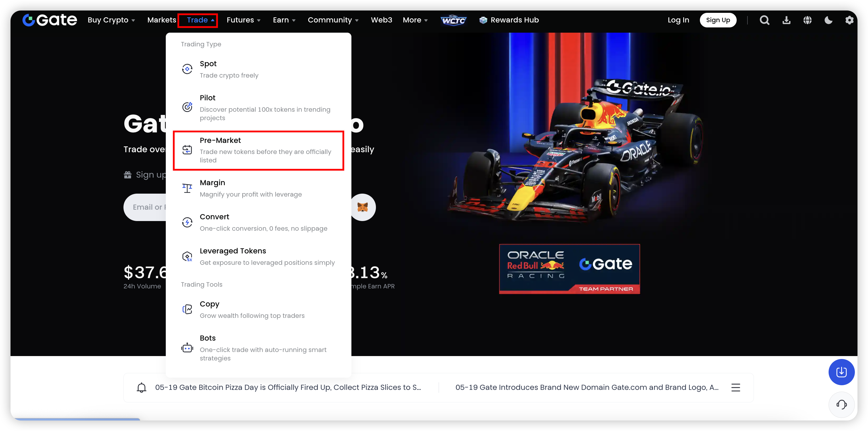Open announcements list hamburger icon
The width and height of the screenshot is (868, 431).
click(x=735, y=388)
